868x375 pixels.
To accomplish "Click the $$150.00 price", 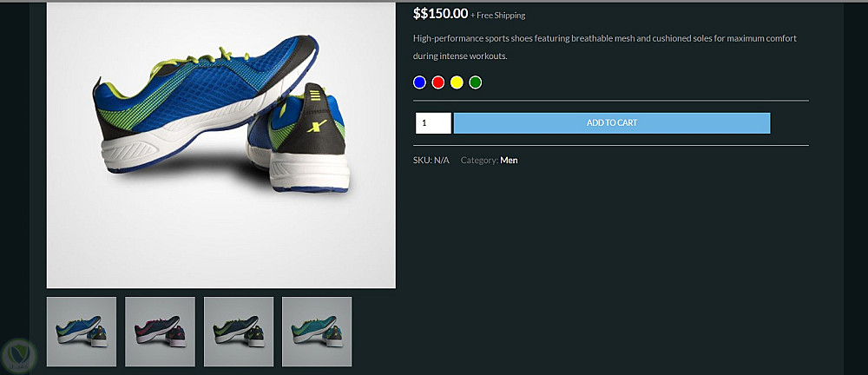I will (441, 14).
